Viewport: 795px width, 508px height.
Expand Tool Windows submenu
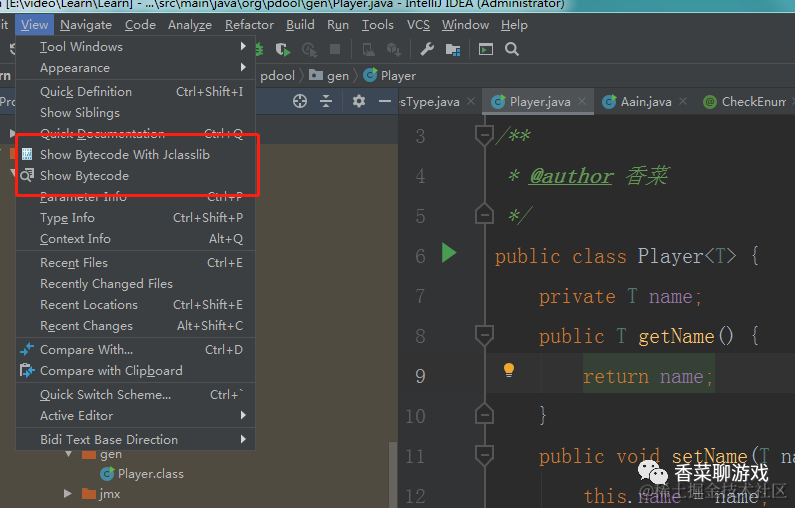point(135,47)
